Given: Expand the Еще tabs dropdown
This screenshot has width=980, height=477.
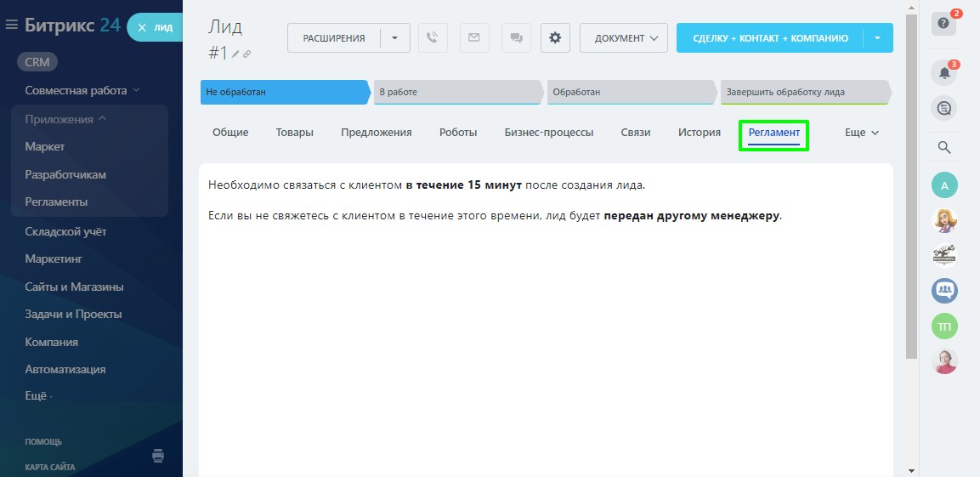Looking at the screenshot, I should (861, 133).
